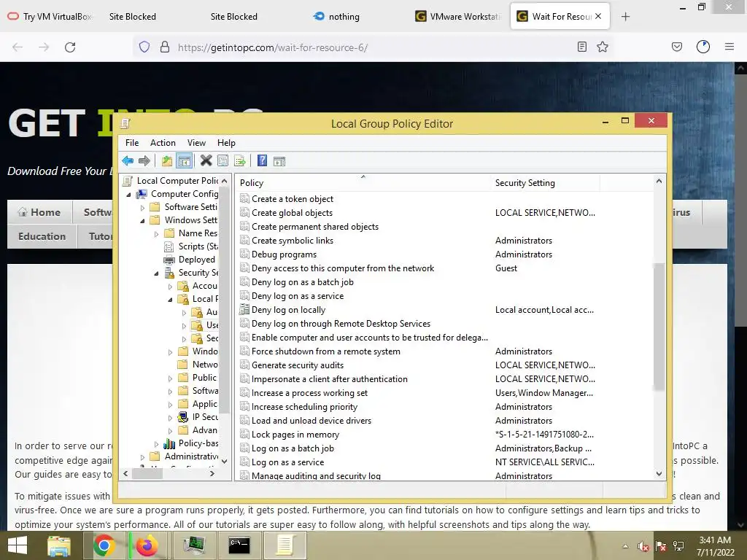Screen dimensions: 747x560
Task: Click the muted volume tray icon
Action: [x=643, y=546]
